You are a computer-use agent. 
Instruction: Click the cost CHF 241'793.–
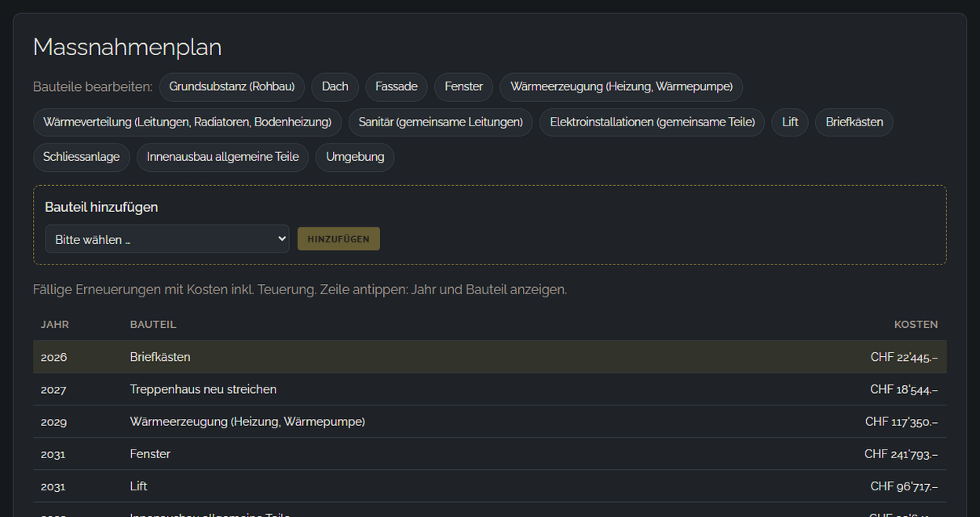tap(901, 453)
